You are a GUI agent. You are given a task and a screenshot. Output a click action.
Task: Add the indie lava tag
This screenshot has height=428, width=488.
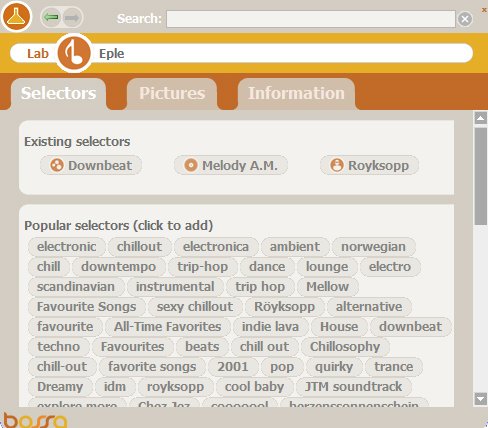click(270, 327)
